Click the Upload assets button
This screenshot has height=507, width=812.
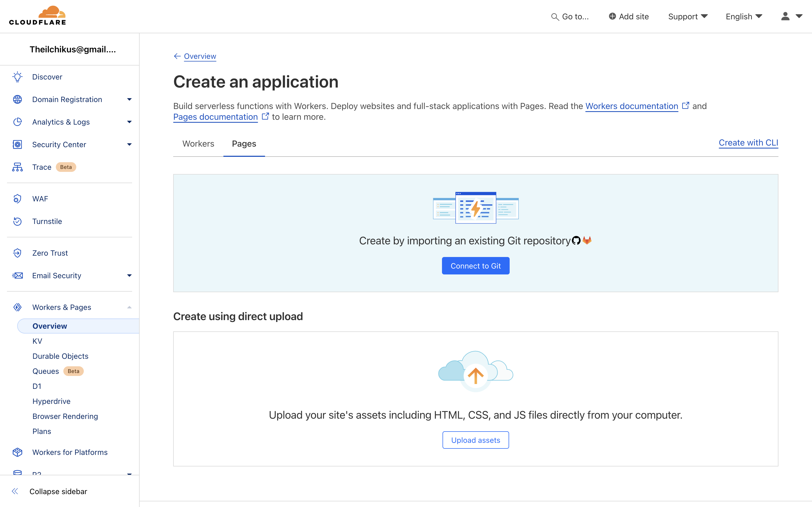coord(476,440)
